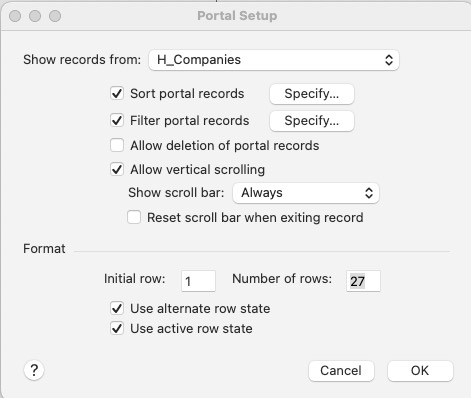Click the red close window button
The height and width of the screenshot is (398, 471).
coord(15,16)
